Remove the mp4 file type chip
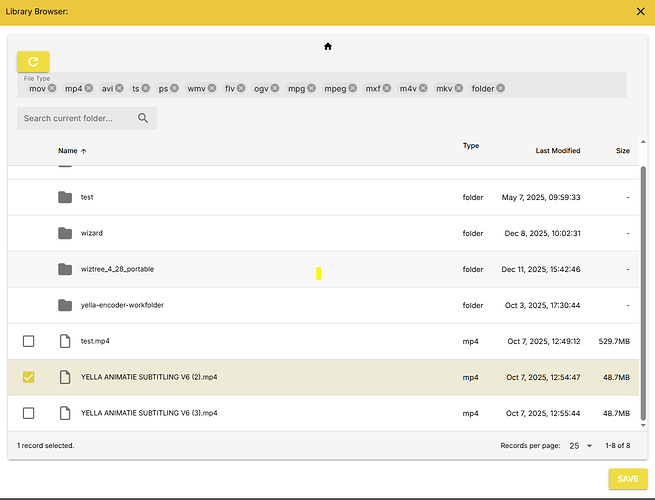The height and width of the screenshot is (500, 655). 89,88
